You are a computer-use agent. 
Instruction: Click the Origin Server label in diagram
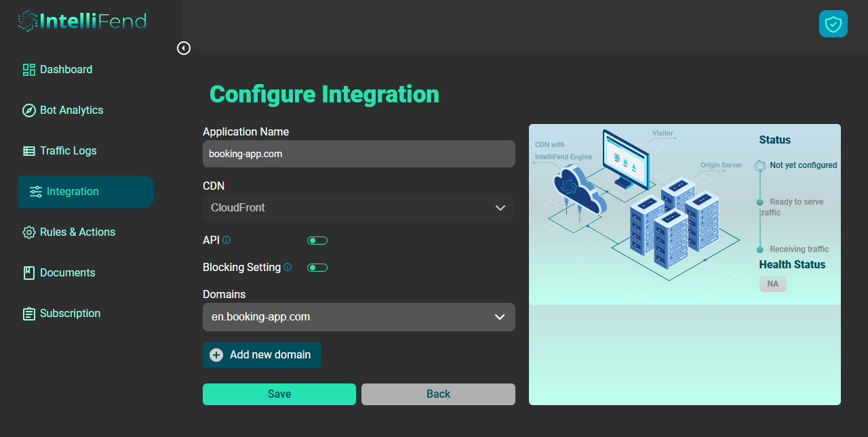pyautogui.click(x=722, y=165)
